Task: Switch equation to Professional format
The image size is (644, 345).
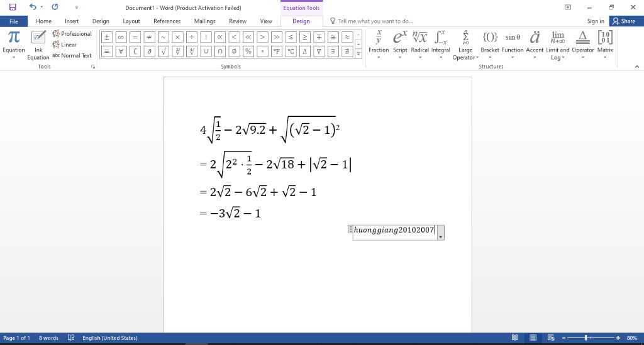Action: pos(72,34)
